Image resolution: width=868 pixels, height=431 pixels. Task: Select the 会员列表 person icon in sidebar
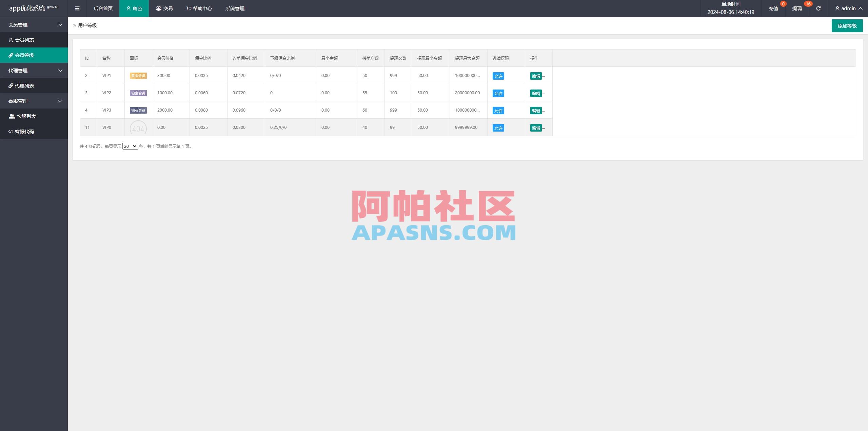tap(11, 40)
